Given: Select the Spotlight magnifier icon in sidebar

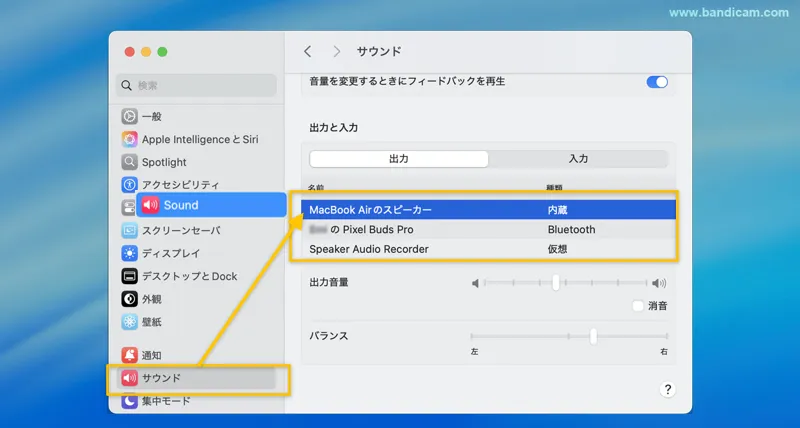Looking at the screenshot, I should click(x=130, y=162).
